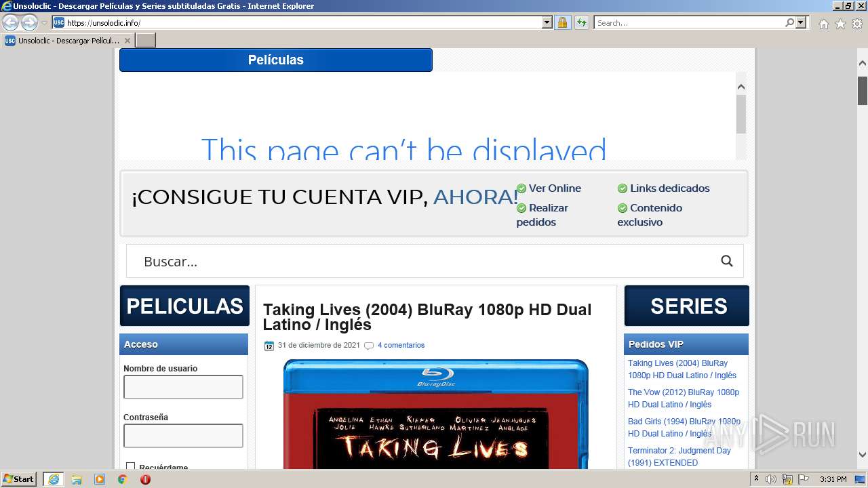Screen dimensions: 868x488
Task: Open The Vow (2012) BluRay 1080p link
Action: (x=684, y=399)
